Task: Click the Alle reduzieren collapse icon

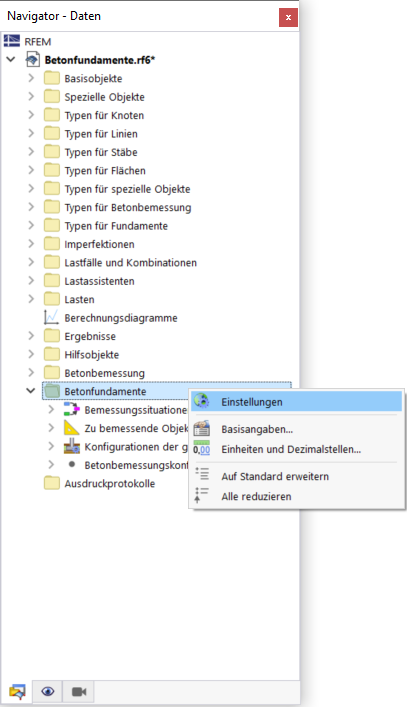Action: coord(201,495)
